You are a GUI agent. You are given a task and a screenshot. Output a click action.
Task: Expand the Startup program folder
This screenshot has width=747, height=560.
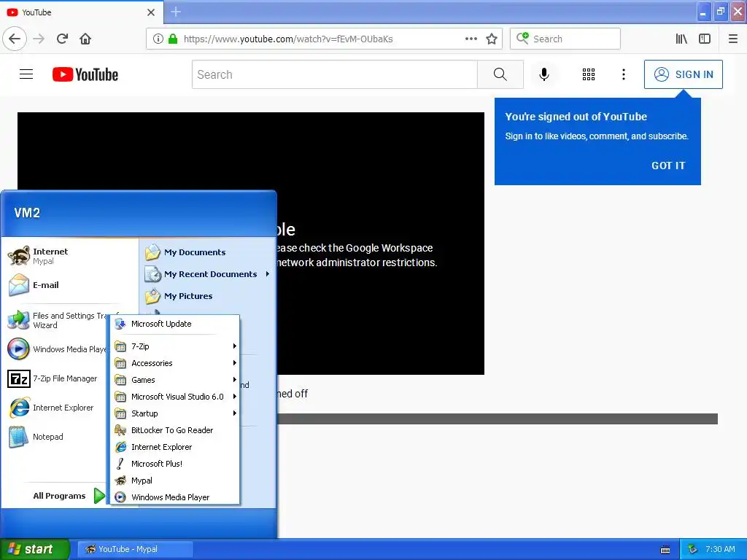point(175,413)
